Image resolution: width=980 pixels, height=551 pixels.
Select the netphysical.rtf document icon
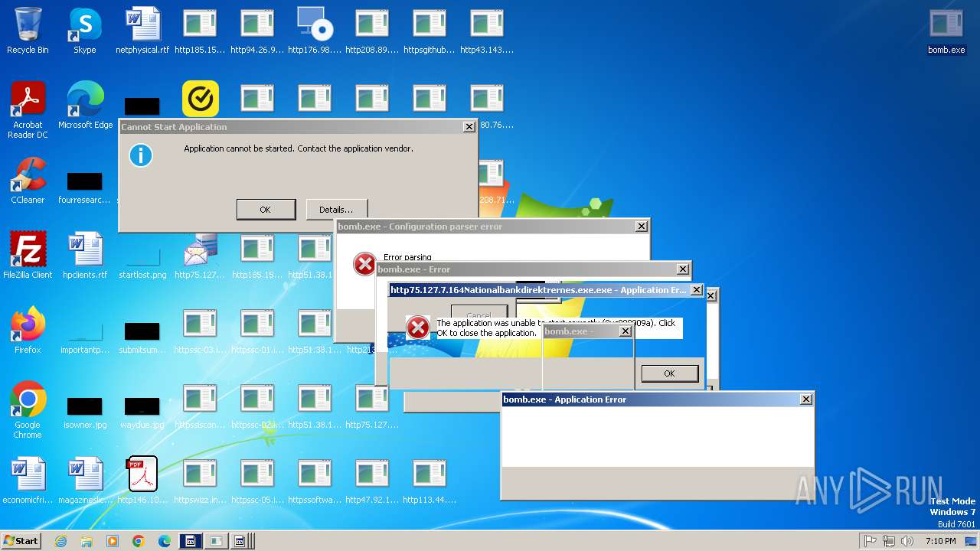pos(142,31)
